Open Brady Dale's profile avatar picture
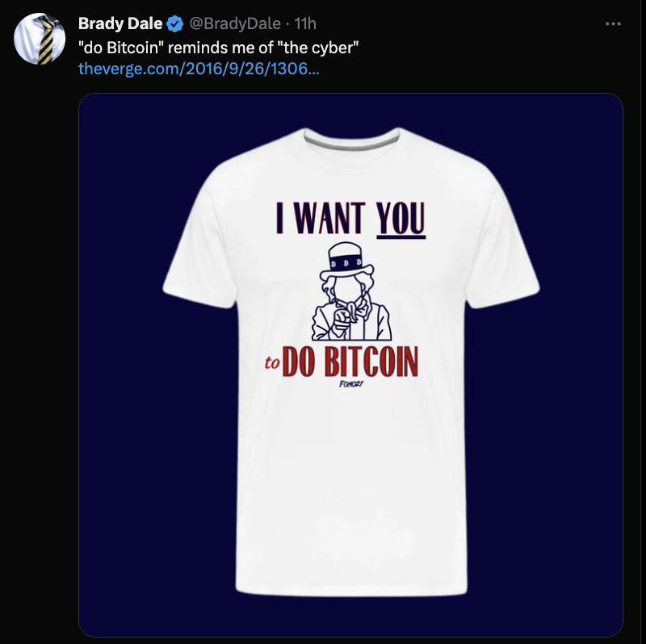The height and width of the screenshot is (644, 646). pyautogui.click(x=39, y=38)
